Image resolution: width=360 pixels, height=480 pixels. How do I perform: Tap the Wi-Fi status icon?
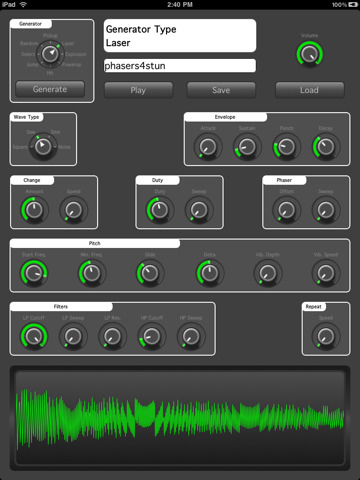(23, 4)
